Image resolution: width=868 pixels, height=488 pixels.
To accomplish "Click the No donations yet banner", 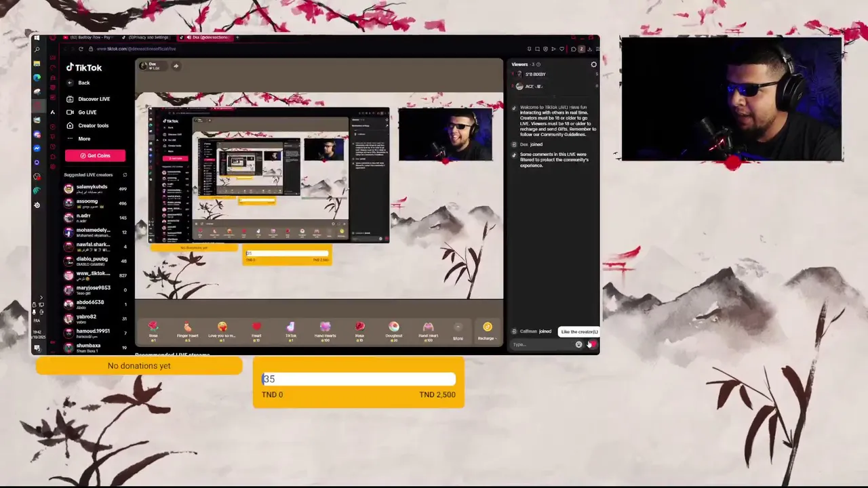I will 139,366.
